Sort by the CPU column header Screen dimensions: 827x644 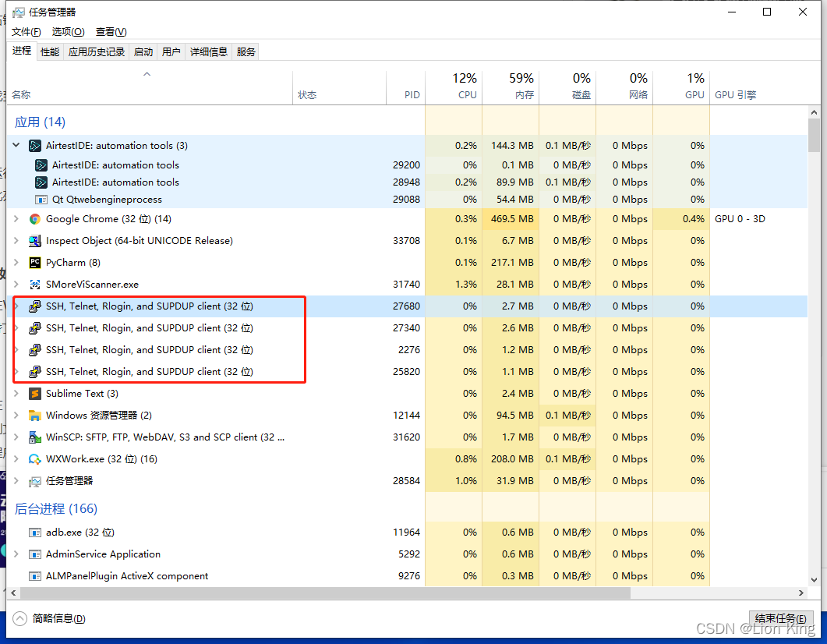tap(454, 87)
